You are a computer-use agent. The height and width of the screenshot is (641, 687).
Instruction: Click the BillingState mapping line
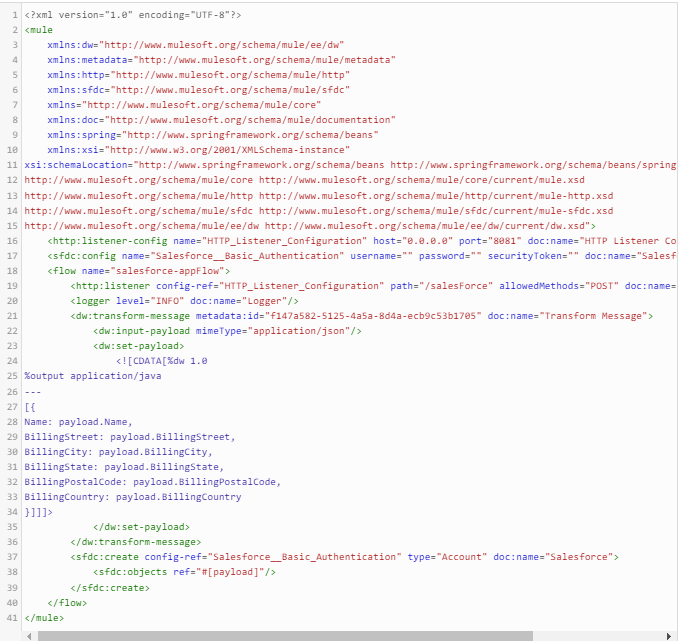[x=124, y=467]
